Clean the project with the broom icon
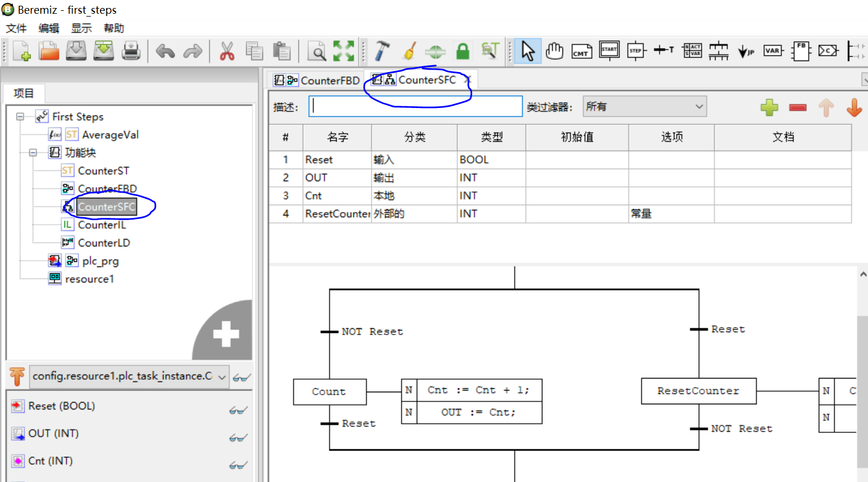The image size is (868, 482). [x=409, y=50]
